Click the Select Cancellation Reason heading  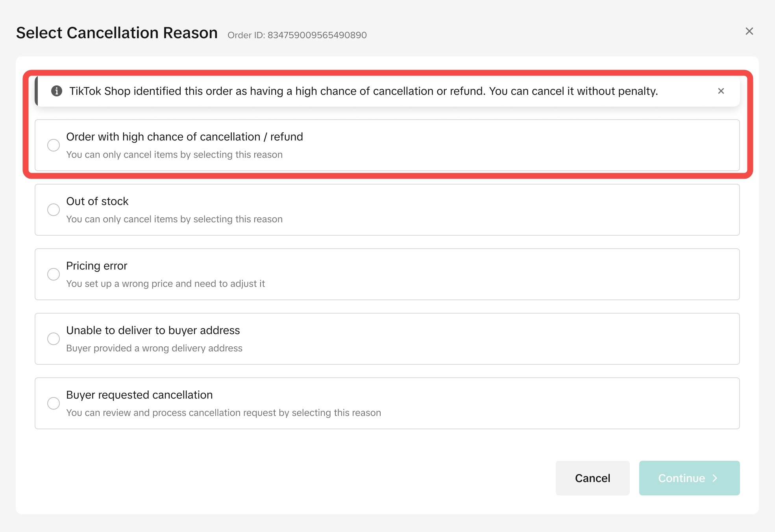pyautogui.click(x=117, y=33)
